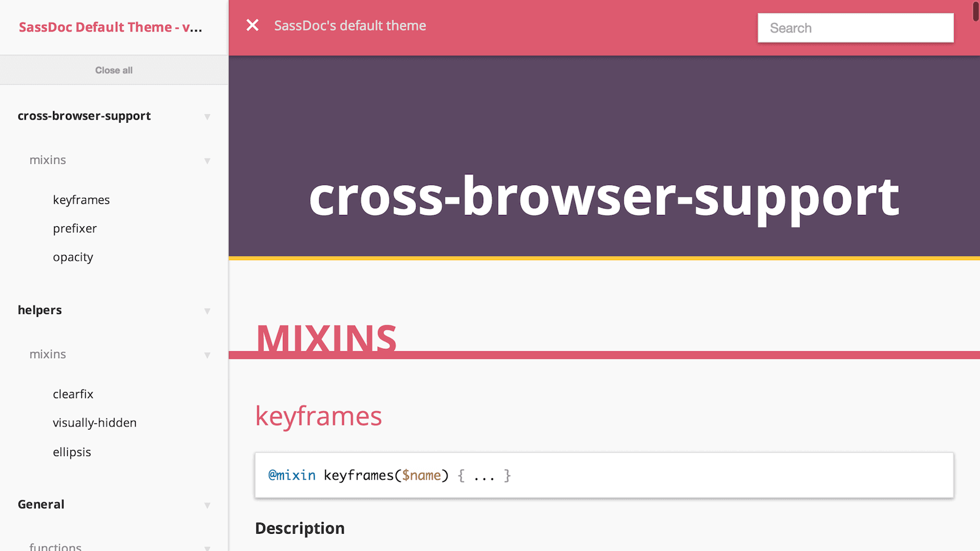Collapse the helpers section
This screenshot has width=980, height=551.
click(x=207, y=311)
